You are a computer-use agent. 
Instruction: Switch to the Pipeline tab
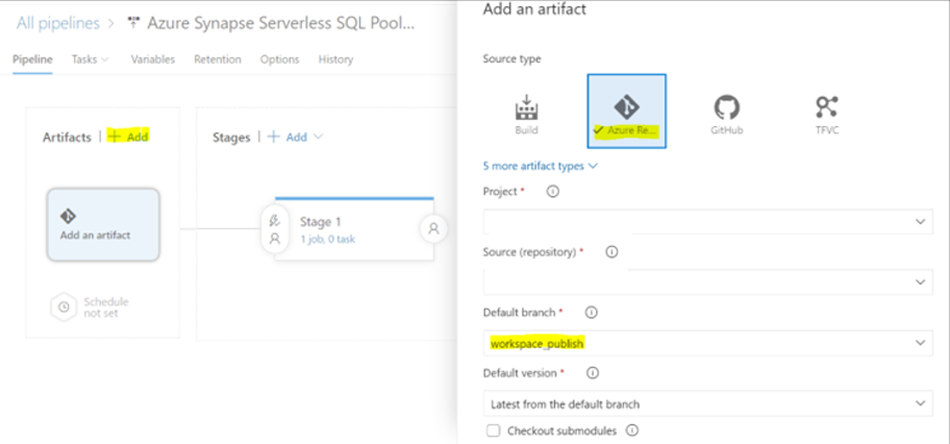pos(32,59)
